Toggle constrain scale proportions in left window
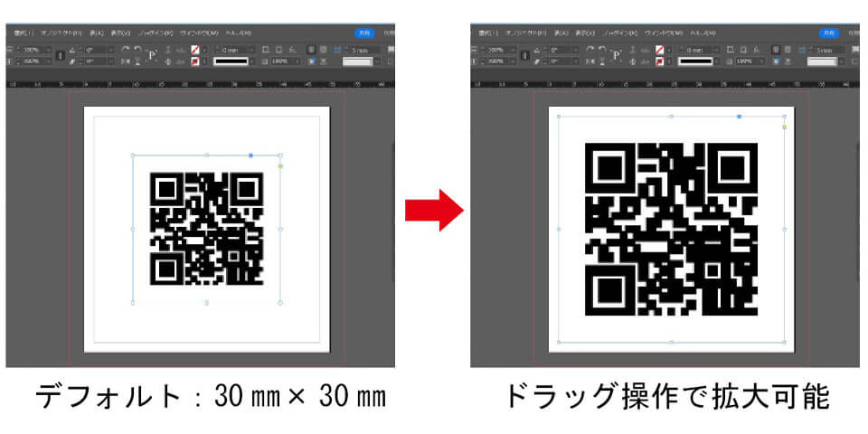The height and width of the screenshot is (434, 868). (x=61, y=55)
